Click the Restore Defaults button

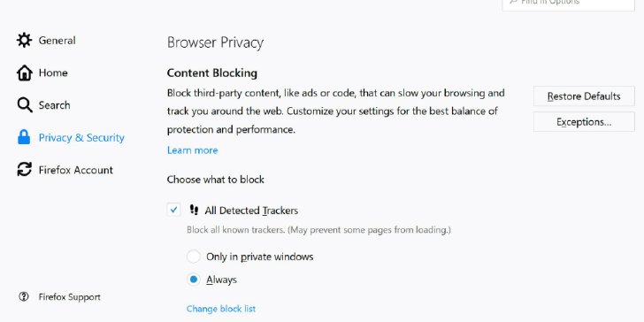(x=584, y=96)
